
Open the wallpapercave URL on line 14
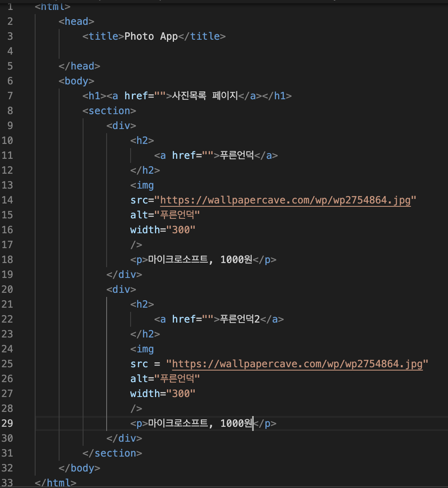point(285,200)
